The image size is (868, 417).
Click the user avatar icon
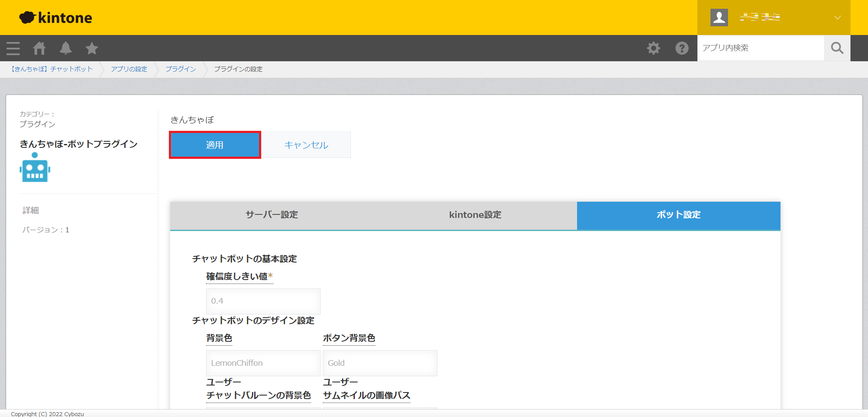point(719,18)
